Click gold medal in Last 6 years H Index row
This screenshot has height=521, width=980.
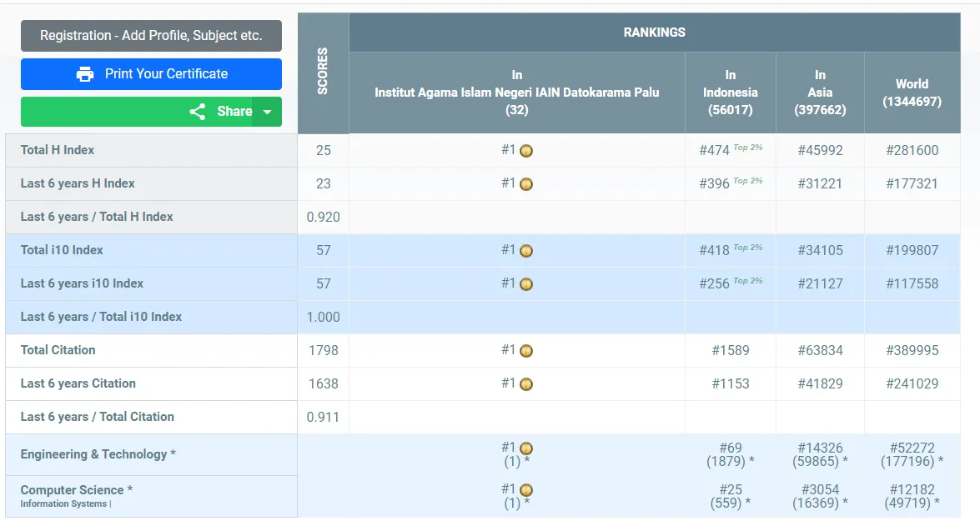tap(526, 184)
